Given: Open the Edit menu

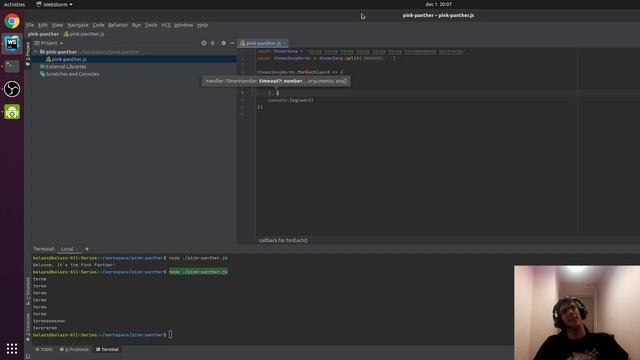Looking at the screenshot, I should tap(42, 25).
